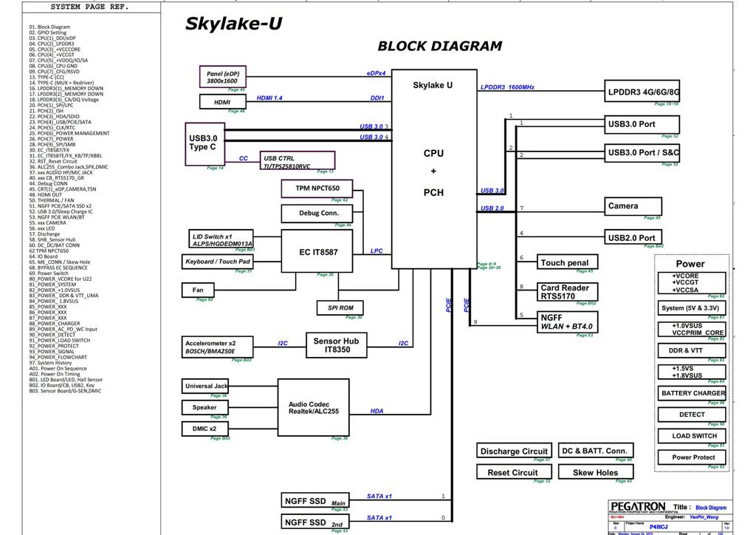756x535 pixels.
Task: Click the PEGATRON logo in title block
Action: click(637, 506)
